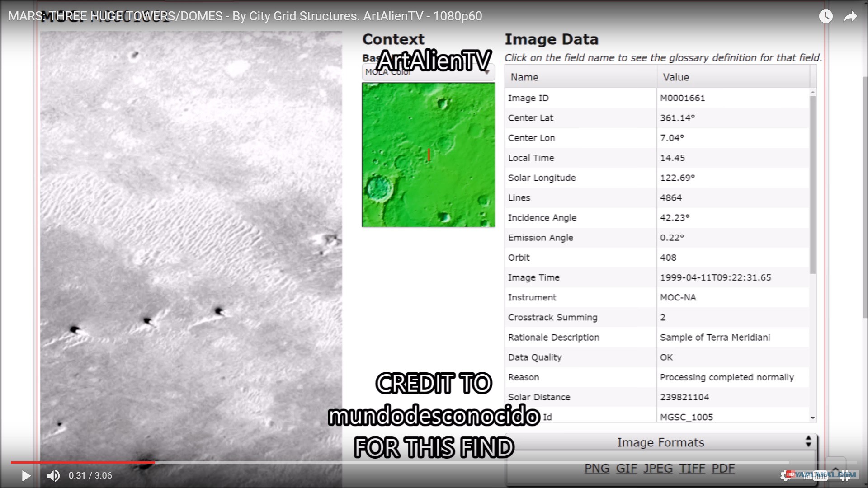Select the MGSC_1005 value
This screenshot has height=488, width=868.
pos(686,417)
